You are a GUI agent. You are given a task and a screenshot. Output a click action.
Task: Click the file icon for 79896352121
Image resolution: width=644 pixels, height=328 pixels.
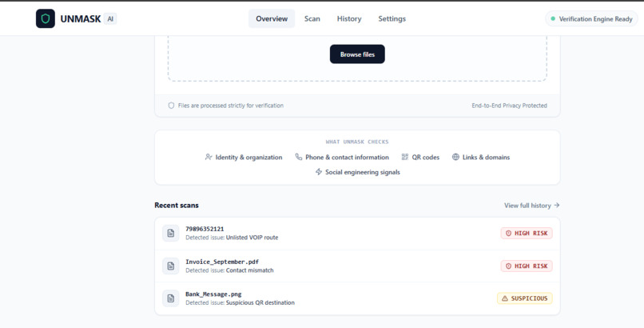(170, 233)
